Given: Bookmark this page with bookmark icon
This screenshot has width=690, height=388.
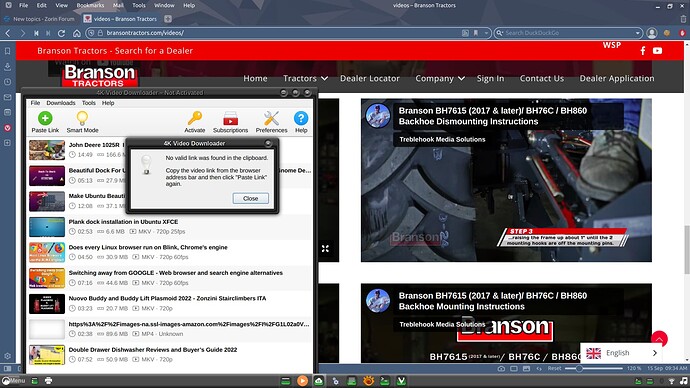Looking at the screenshot, I should [x=476, y=33].
